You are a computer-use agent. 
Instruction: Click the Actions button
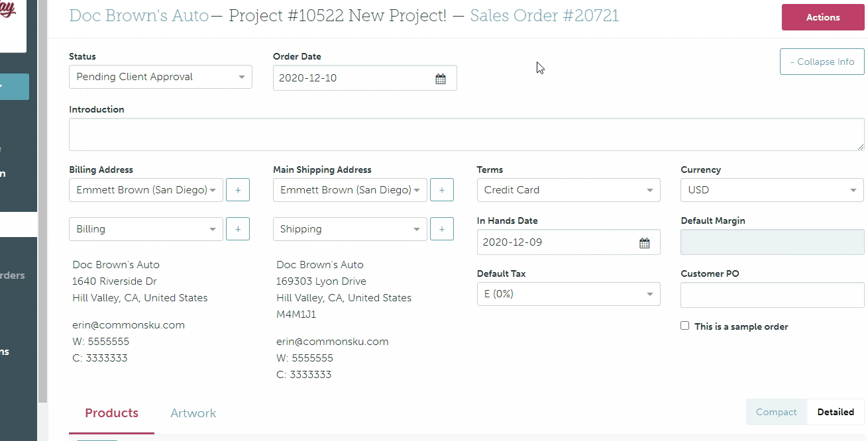click(x=823, y=18)
